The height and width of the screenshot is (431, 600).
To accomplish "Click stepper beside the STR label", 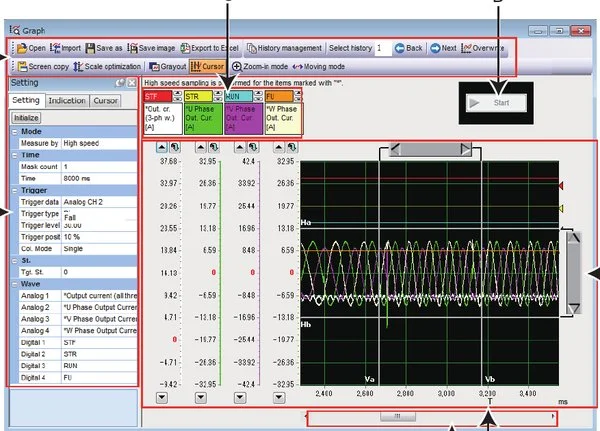I will click(218, 96).
